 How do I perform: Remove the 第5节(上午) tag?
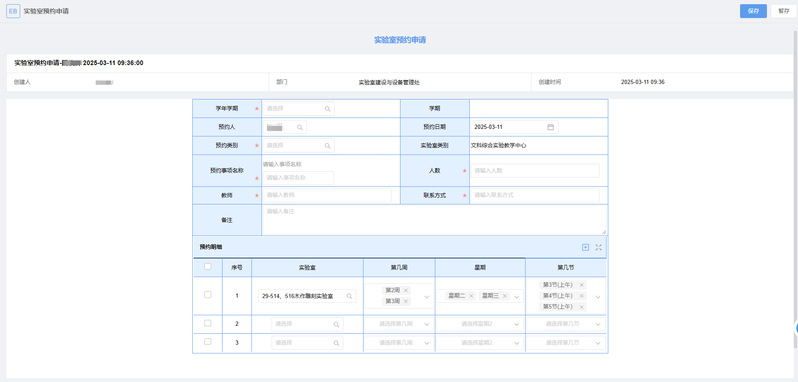click(582, 307)
